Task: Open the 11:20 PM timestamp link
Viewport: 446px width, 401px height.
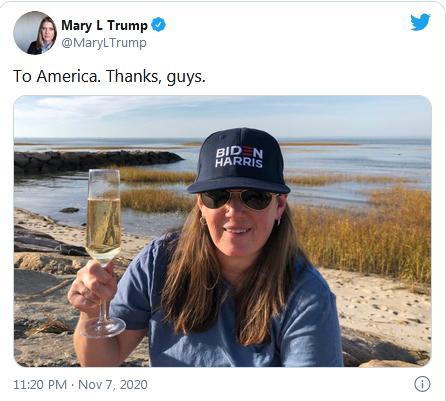Action: (x=40, y=384)
